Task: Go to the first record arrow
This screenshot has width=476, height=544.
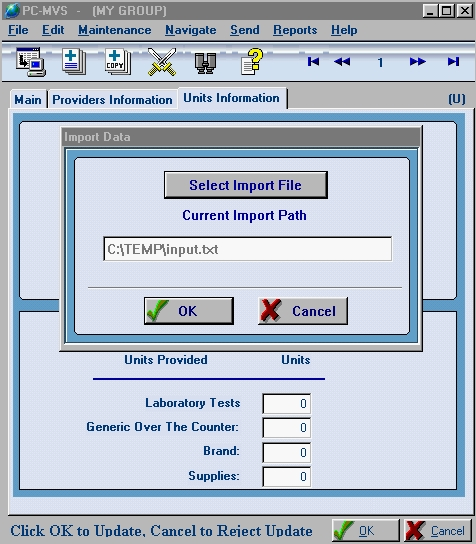Action: pyautogui.click(x=313, y=62)
